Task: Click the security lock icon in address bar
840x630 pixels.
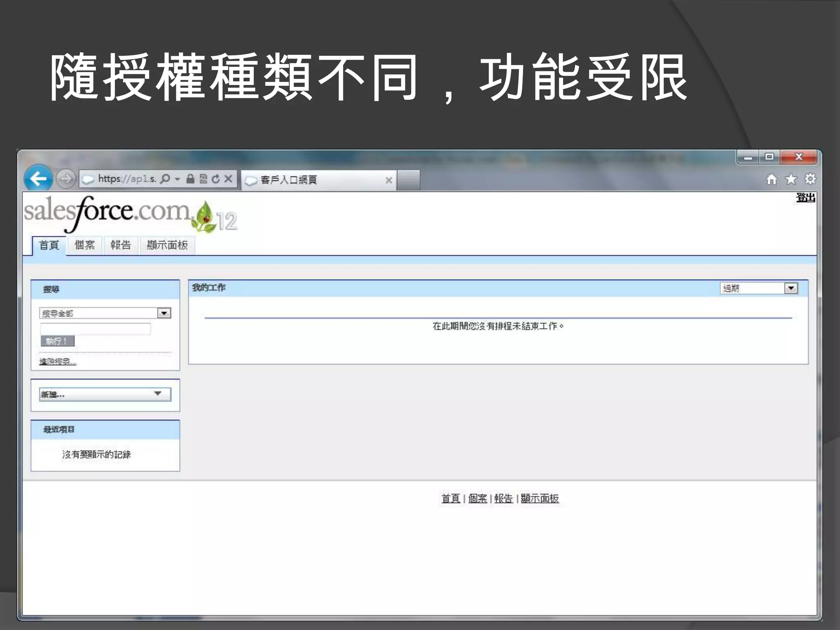Action: (190, 179)
